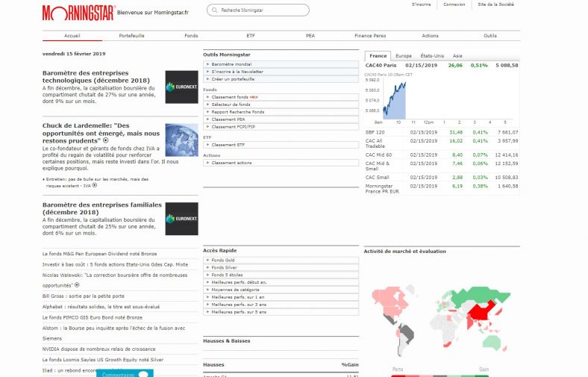Screen dimensions: 588x377
Task: Open Loomis Sayles US Growth Equity article
Action: [103, 360]
